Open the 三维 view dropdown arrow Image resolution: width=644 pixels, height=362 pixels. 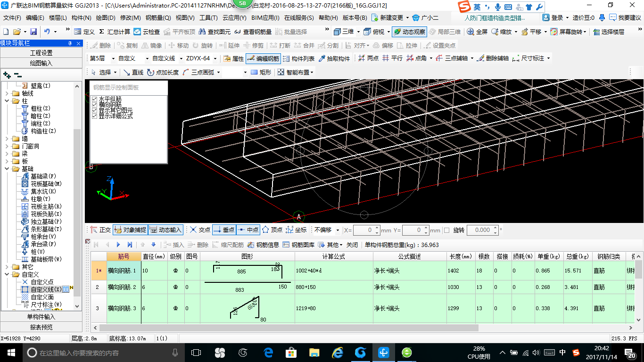(x=358, y=32)
